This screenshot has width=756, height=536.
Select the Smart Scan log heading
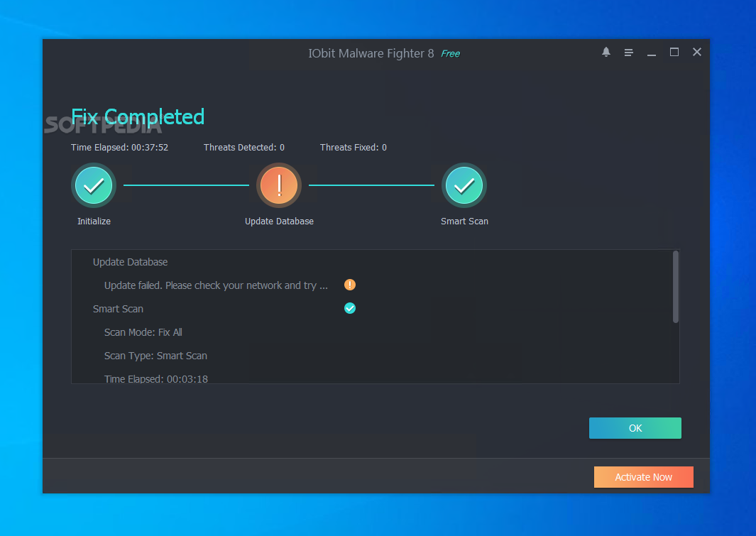[x=118, y=309]
